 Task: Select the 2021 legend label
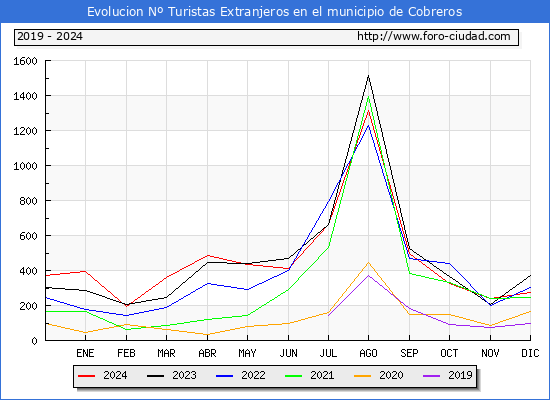[322, 375]
